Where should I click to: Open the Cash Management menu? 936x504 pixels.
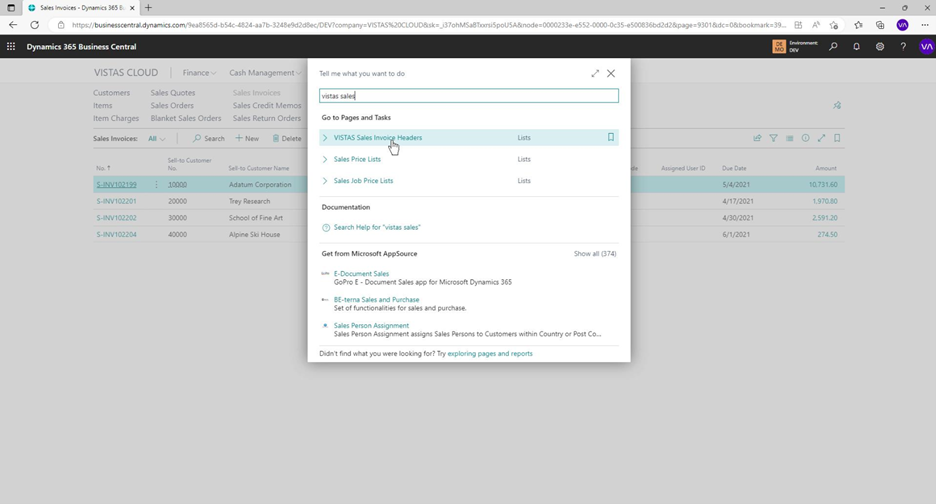[x=264, y=73]
